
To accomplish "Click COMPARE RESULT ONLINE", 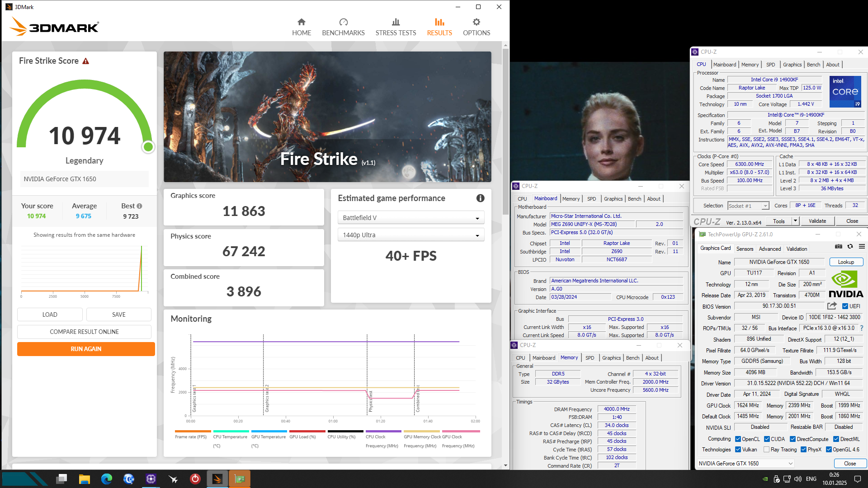I will click(x=84, y=332).
